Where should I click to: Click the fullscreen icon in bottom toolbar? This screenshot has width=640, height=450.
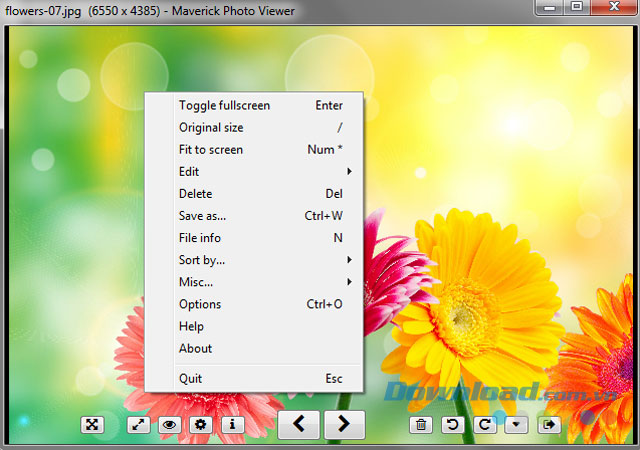[93, 425]
